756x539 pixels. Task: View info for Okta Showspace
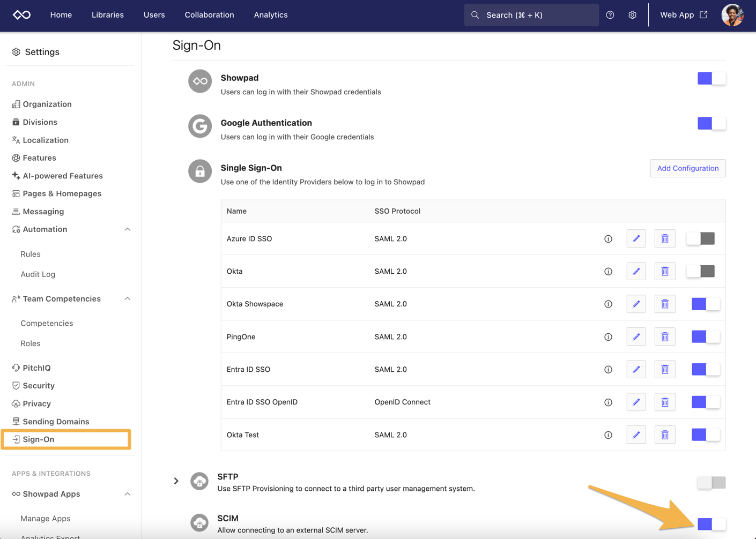(x=608, y=304)
